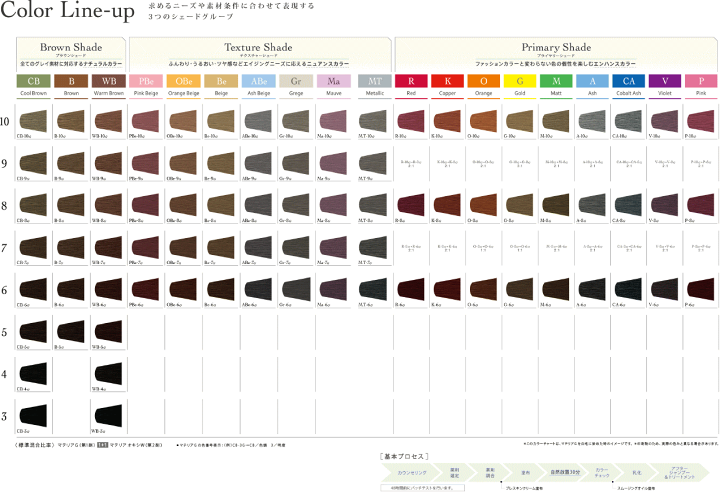The width and height of the screenshot is (720, 493).
Task: Click the Brown Shade group heading
Action: 71,47
